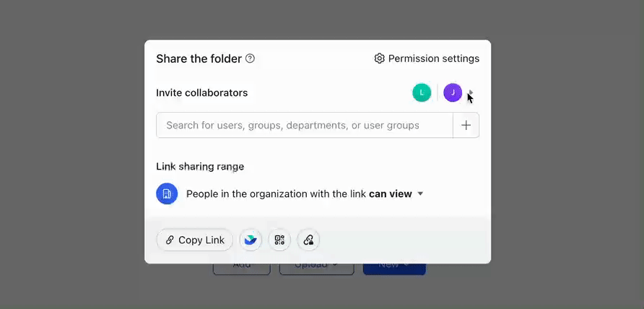
Task: Click the blue organization link sharing icon
Action: point(167,193)
